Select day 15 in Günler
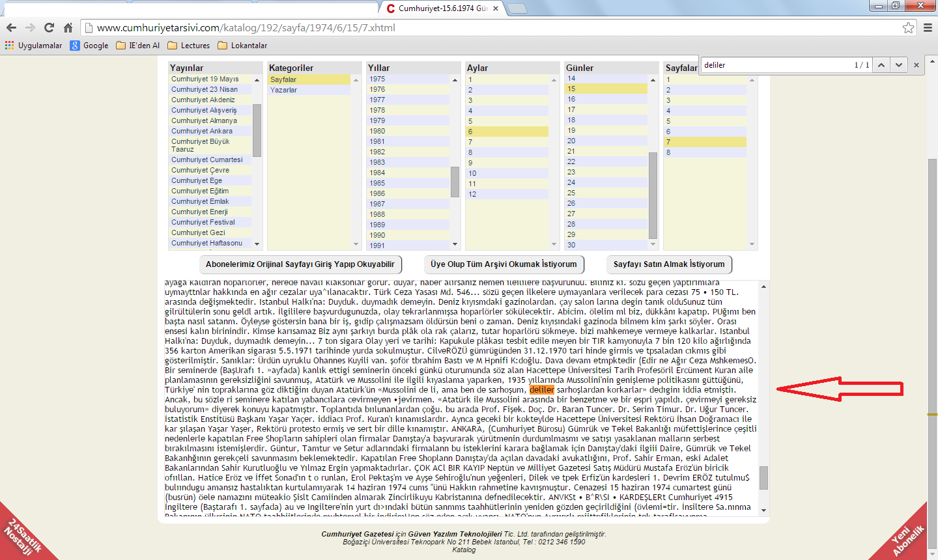Screen dimensions: 938x560 (606, 89)
